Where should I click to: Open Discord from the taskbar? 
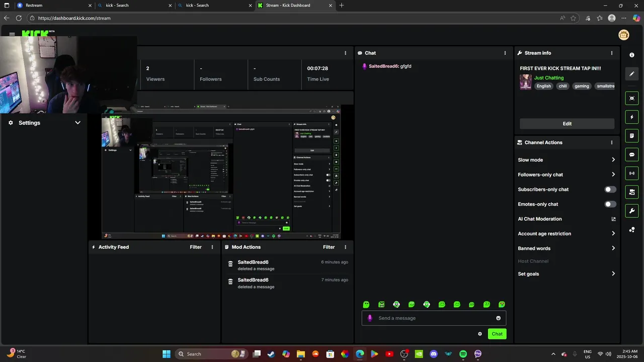[x=434, y=354]
